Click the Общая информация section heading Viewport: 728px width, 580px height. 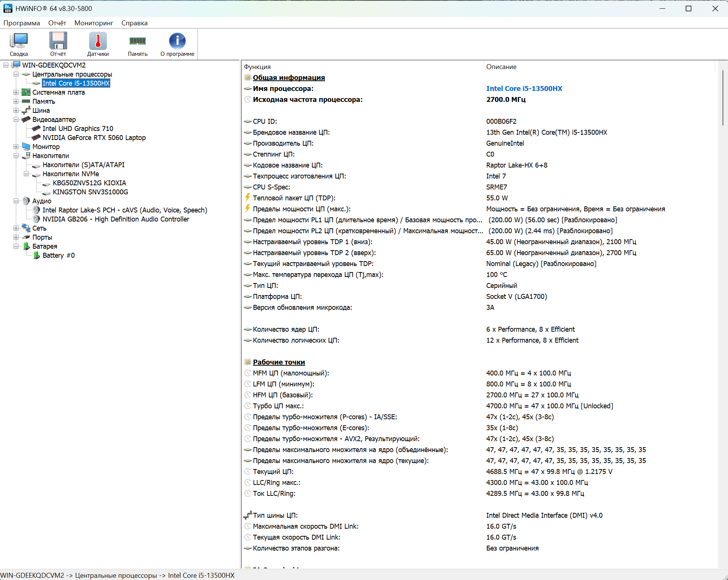point(288,78)
